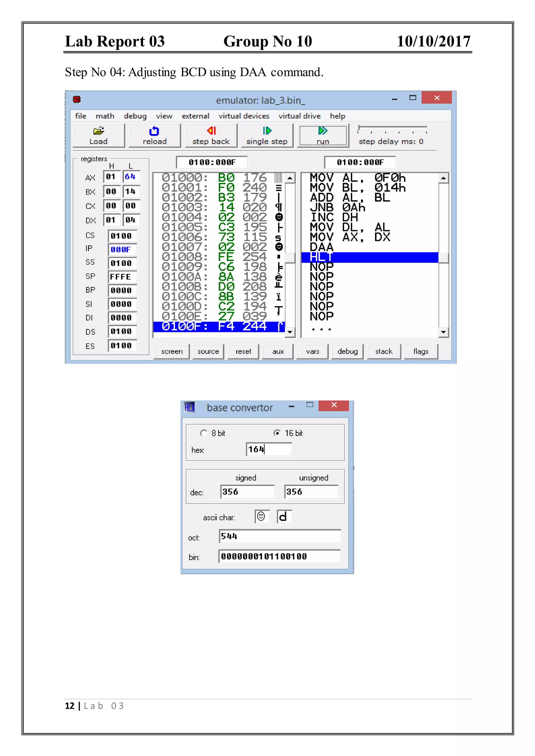Select memory row 0100F: F4 244

click(219, 326)
